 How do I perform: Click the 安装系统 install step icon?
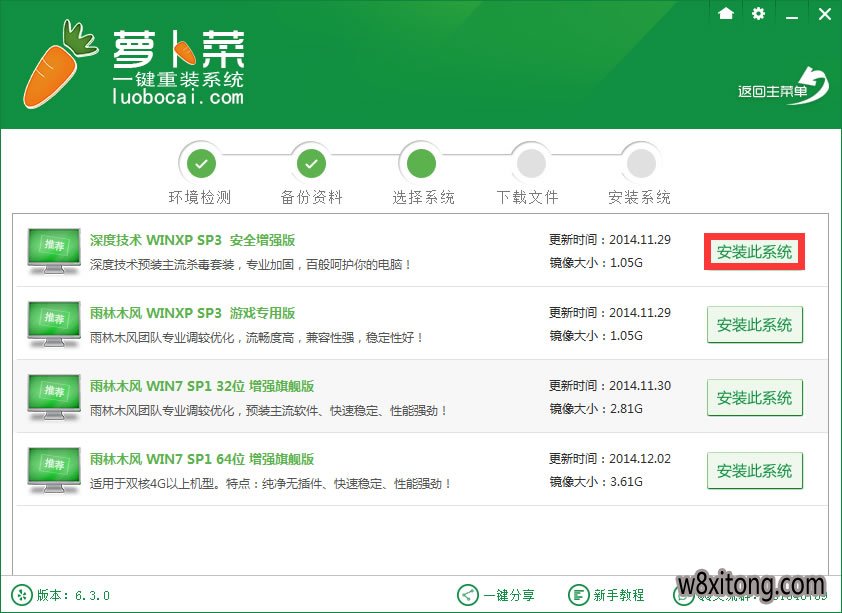640,161
